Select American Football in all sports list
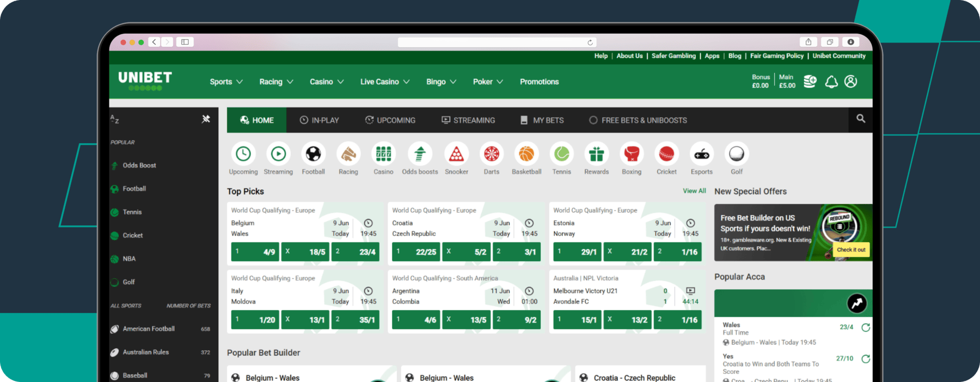The height and width of the screenshot is (382, 980). tap(160, 329)
